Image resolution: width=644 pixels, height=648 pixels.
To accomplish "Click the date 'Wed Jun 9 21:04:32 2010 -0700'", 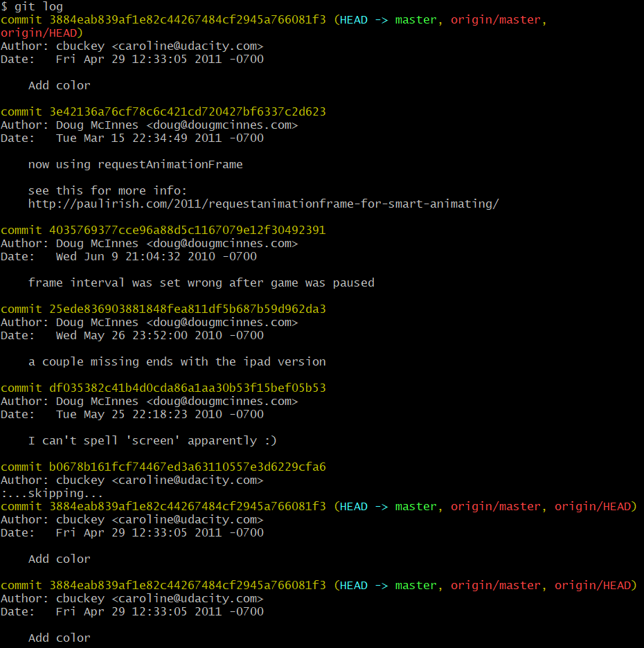I will [x=156, y=257].
